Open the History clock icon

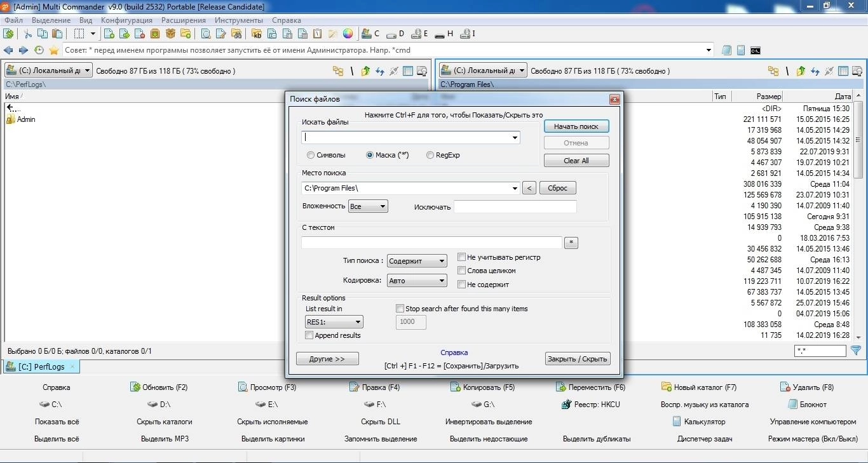pos(39,50)
